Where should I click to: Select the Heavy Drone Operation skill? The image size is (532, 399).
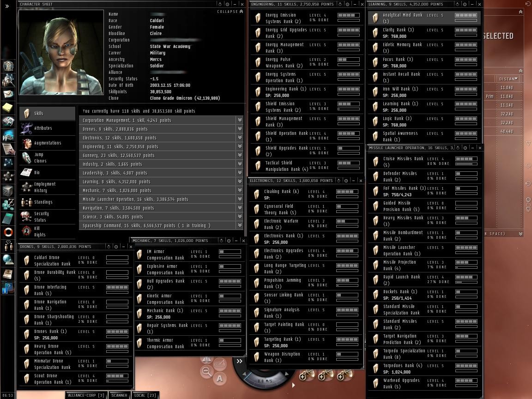coord(76,350)
